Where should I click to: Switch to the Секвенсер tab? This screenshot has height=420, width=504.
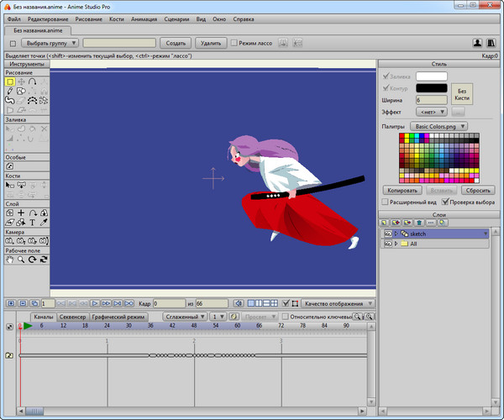coord(74,317)
